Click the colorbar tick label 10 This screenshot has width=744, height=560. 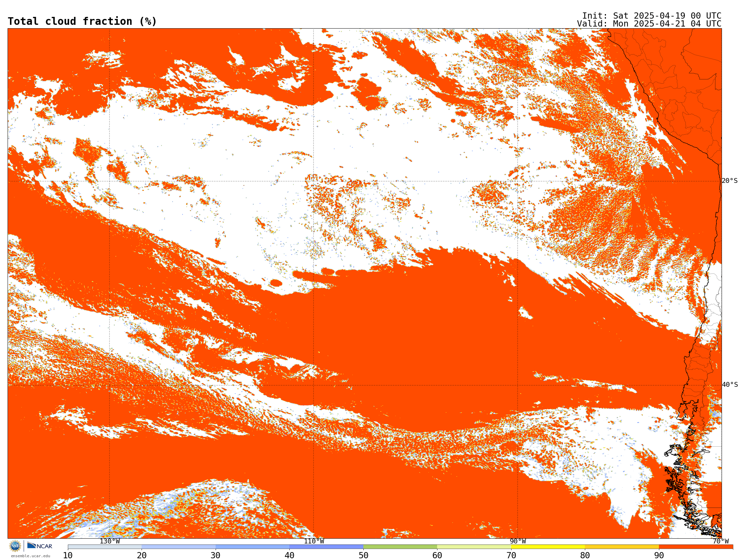[68, 556]
